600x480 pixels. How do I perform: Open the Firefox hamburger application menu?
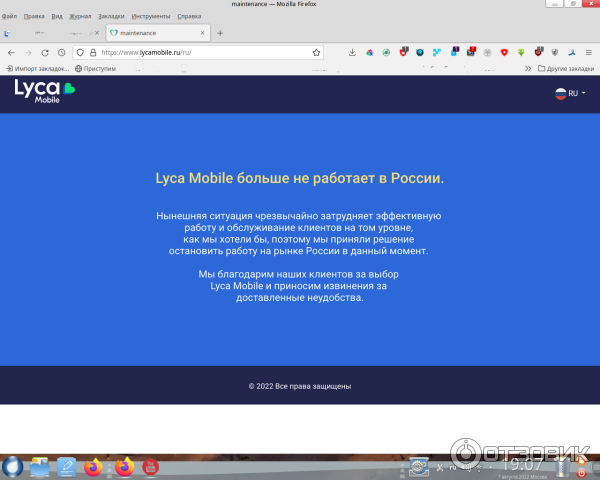coord(589,53)
